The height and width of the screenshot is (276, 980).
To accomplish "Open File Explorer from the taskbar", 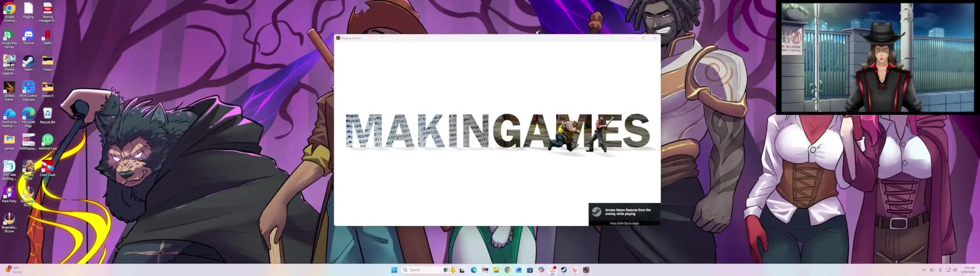I will (x=496, y=270).
